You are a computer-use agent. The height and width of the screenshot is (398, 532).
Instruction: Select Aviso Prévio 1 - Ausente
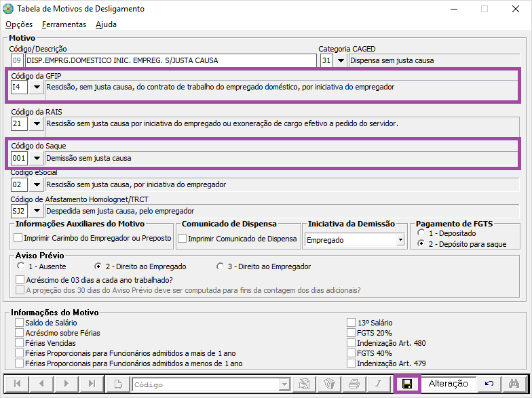tap(20, 266)
